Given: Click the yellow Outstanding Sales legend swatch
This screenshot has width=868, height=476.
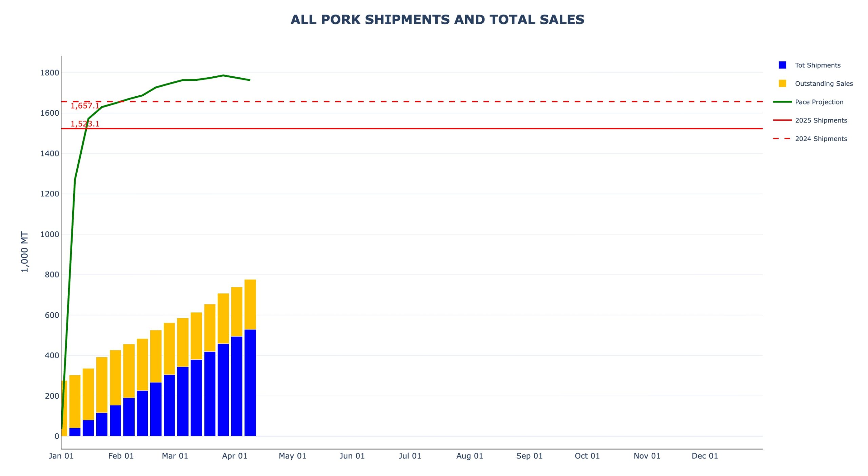Looking at the screenshot, I should tap(782, 83).
